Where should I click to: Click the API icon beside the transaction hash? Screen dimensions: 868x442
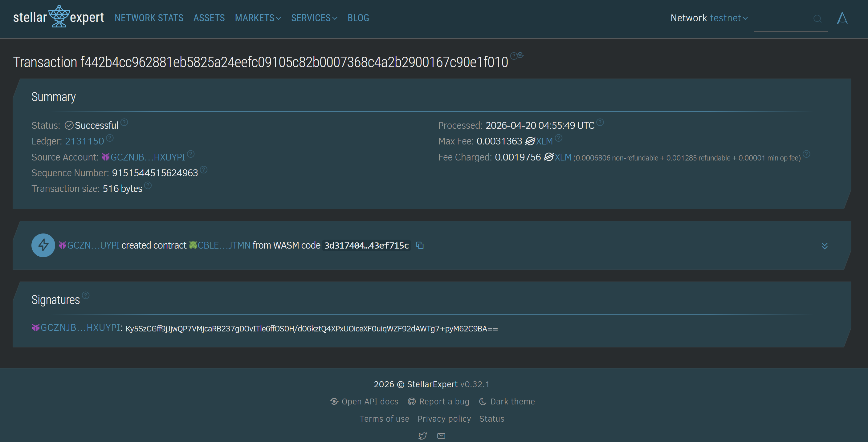(x=521, y=55)
